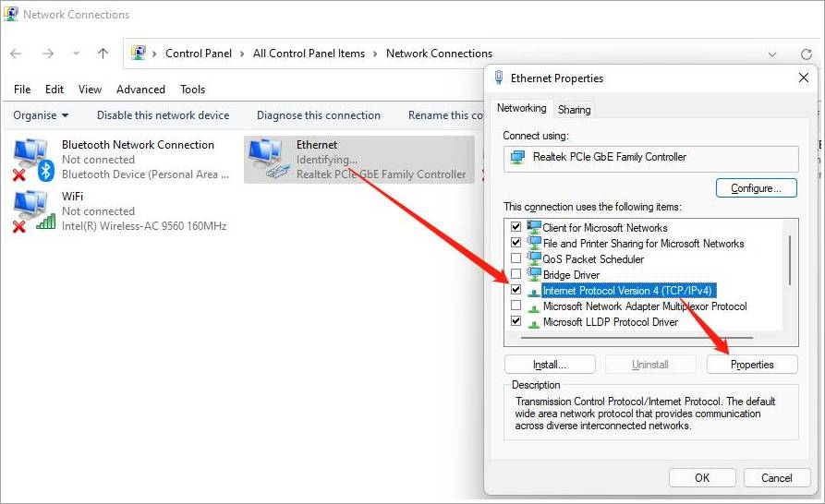Switch to the Sharing tab
The image size is (825, 504).
[574, 109]
